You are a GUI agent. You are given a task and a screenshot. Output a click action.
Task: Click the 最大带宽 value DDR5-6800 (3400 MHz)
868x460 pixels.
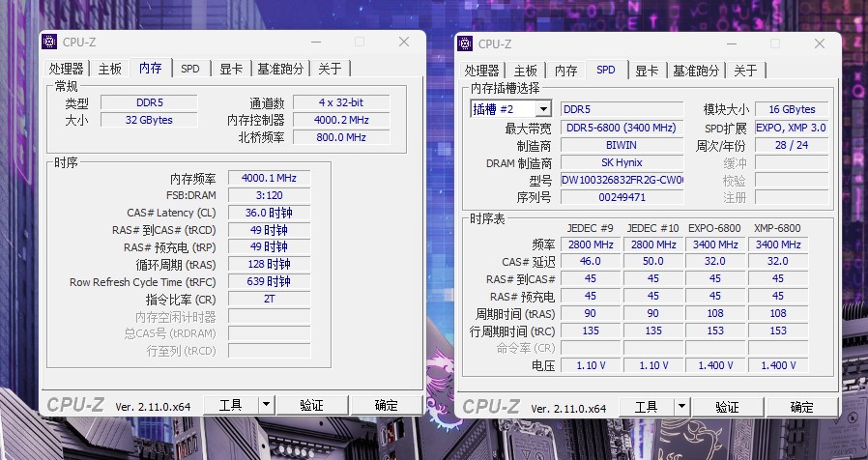coord(622,128)
